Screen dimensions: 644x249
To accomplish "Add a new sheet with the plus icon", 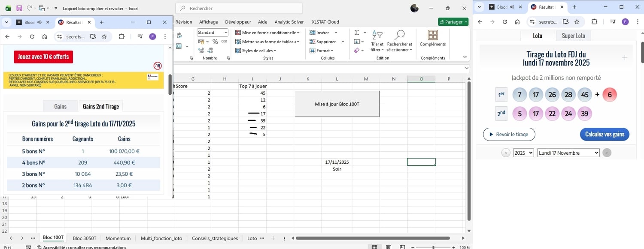I will 273,238.
